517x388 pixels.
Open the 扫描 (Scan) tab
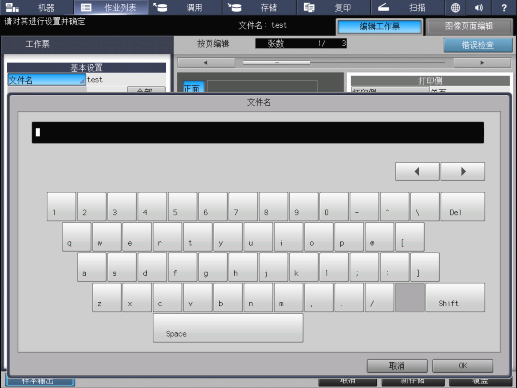pos(408,7)
